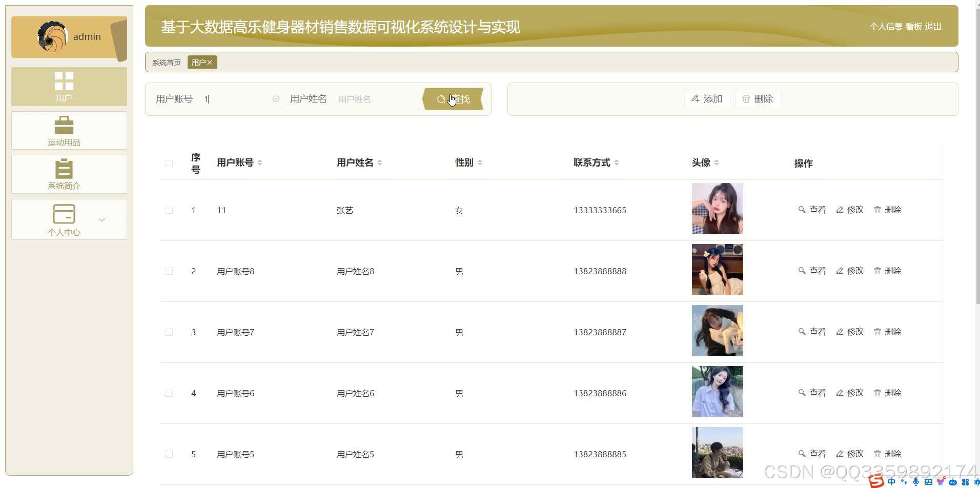
Task: Expand the 个人中心 chevron
Action: pos(102,219)
